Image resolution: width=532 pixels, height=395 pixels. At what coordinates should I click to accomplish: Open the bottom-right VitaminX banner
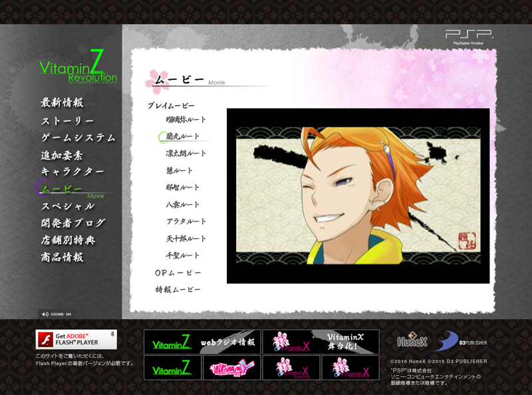350,368
